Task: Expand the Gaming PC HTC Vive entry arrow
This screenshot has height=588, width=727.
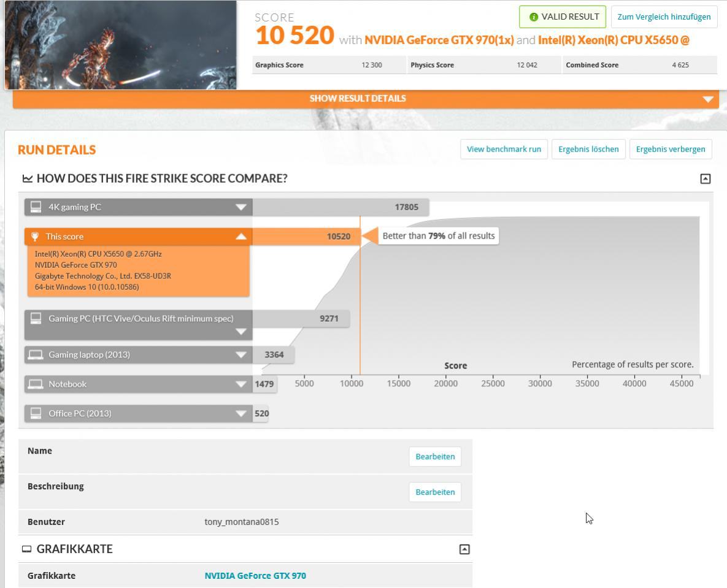Action: click(x=240, y=332)
